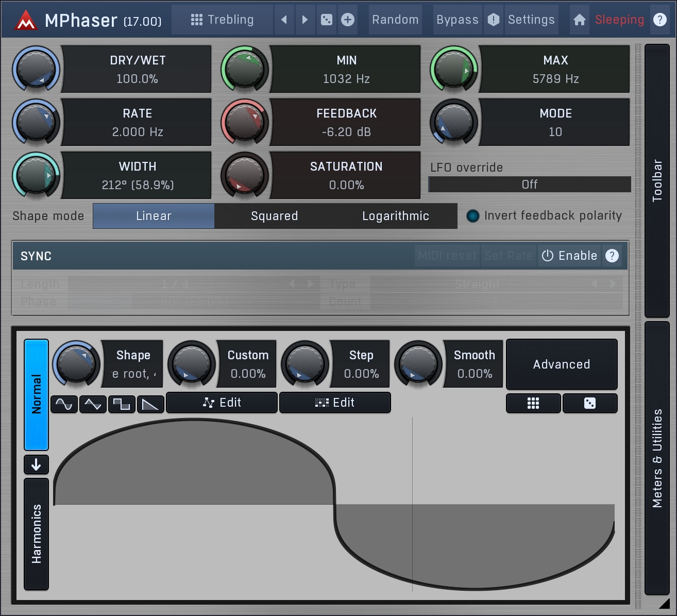The height and width of the screenshot is (616, 677).
Task: Expand the Meters & Utilities panel
Action: (657, 458)
